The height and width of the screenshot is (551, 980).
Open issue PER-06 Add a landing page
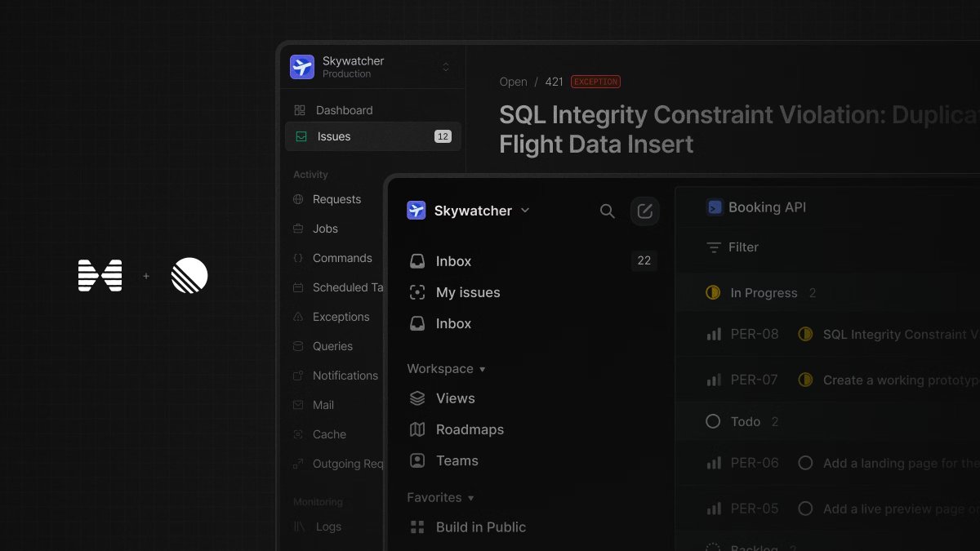pyautogui.click(x=901, y=464)
